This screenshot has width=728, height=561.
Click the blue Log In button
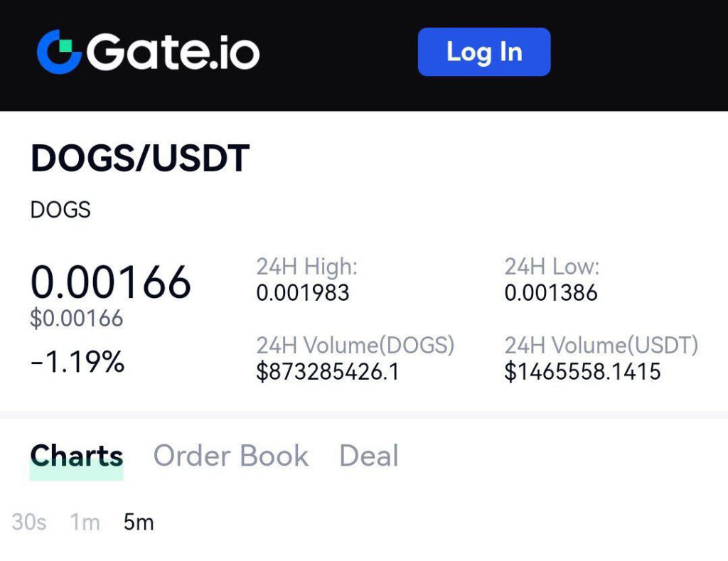[484, 51]
